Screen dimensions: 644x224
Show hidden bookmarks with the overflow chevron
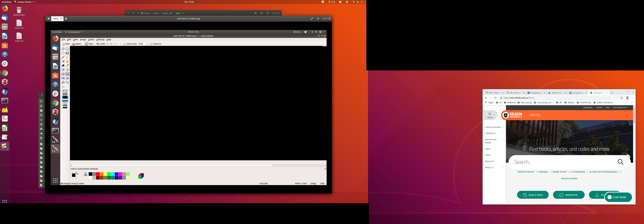632,103
